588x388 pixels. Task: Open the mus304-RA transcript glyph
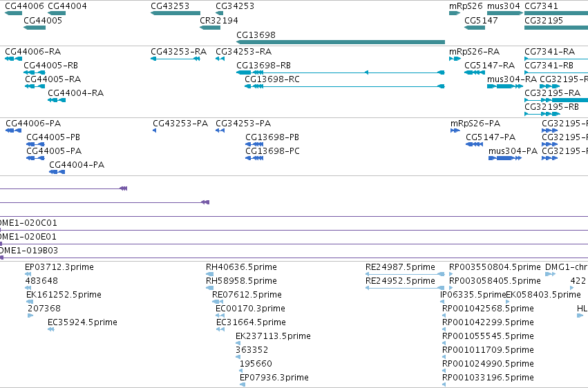click(x=505, y=86)
